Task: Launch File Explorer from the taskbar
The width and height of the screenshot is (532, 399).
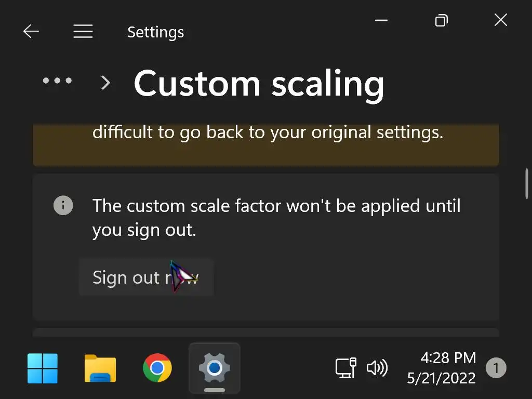Action: click(100, 368)
